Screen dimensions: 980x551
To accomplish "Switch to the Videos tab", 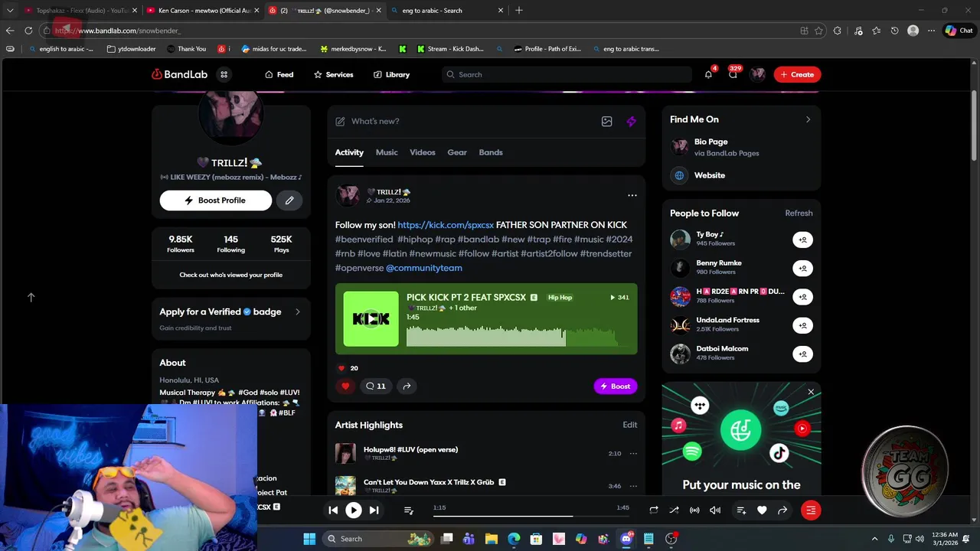I will (422, 152).
